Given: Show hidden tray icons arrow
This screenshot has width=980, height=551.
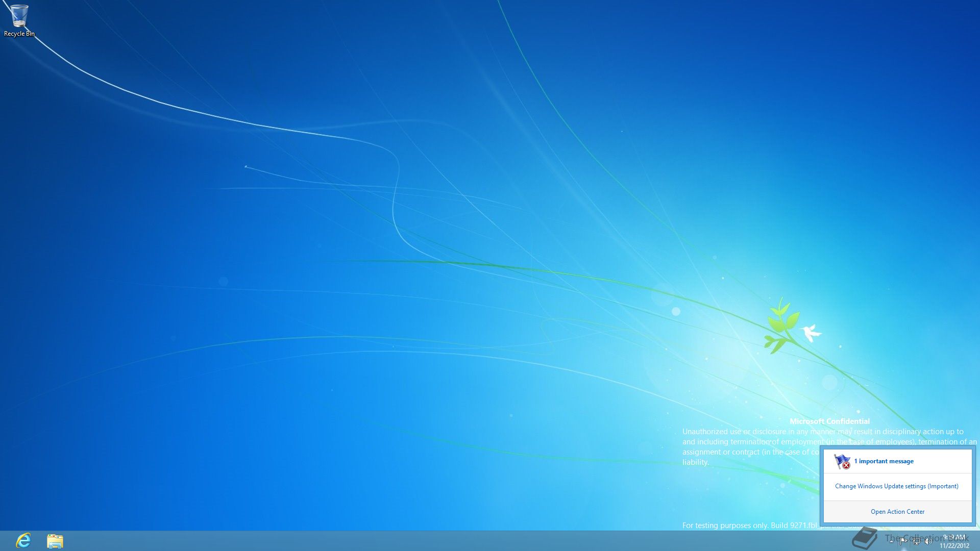Looking at the screenshot, I should (x=891, y=541).
